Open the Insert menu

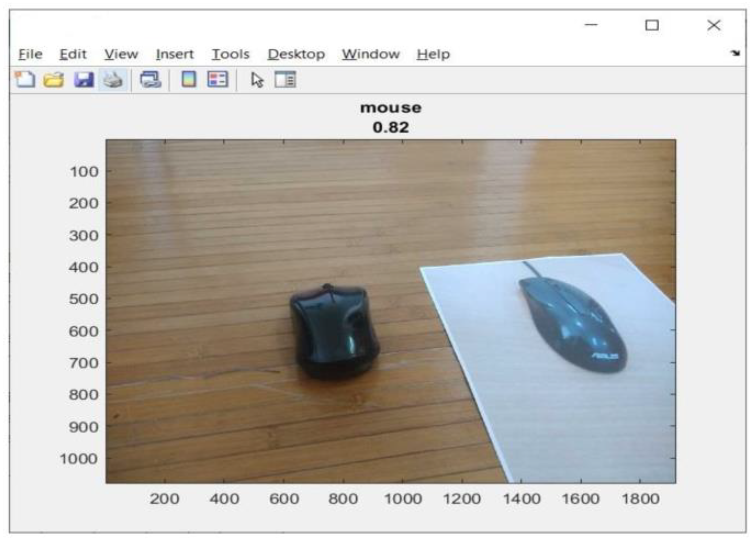[175, 54]
